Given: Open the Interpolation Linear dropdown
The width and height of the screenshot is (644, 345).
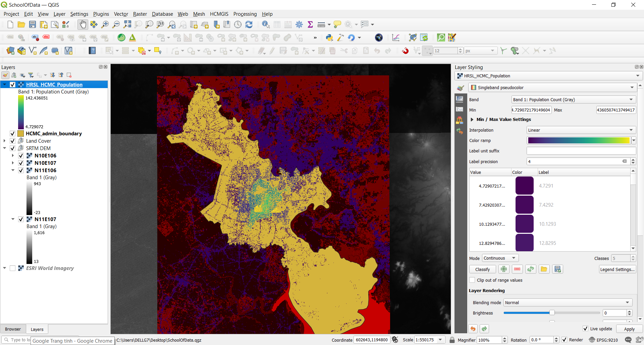Looking at the screenshot, I should point(581,130).
